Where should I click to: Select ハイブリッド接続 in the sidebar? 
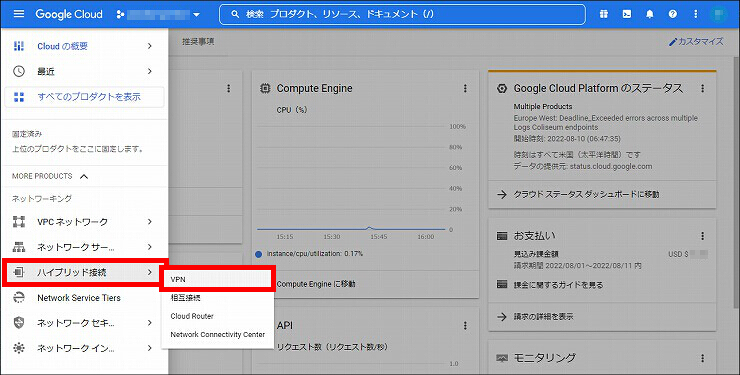click(x=84, y=272)
